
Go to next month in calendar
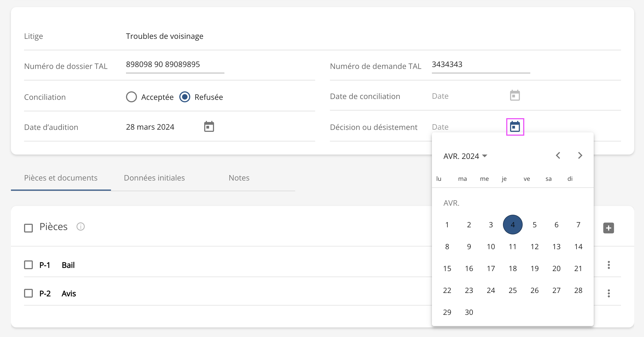pyautogui.click(x=580, y=156)
